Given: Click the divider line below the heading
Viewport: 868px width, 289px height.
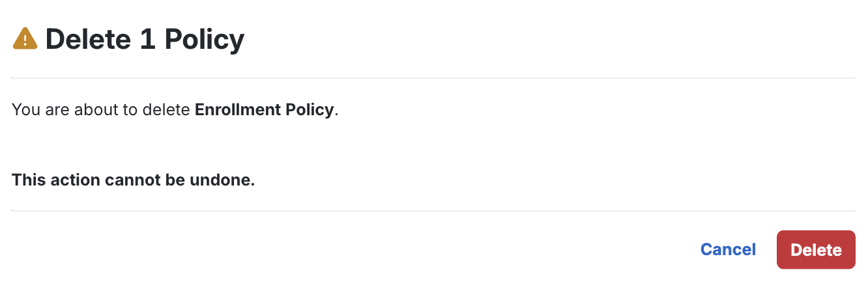Looking at the screenshot, I should pos(433,78).
